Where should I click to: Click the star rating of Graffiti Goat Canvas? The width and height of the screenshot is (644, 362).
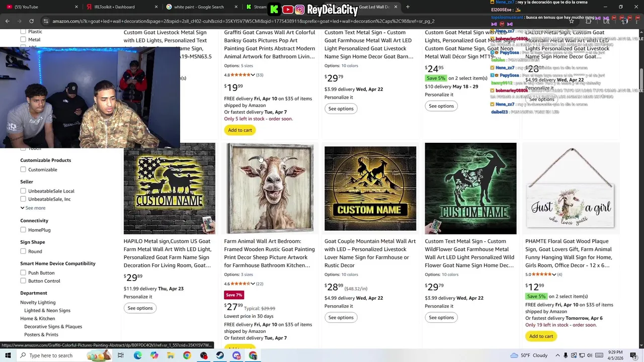coord(240,75)
